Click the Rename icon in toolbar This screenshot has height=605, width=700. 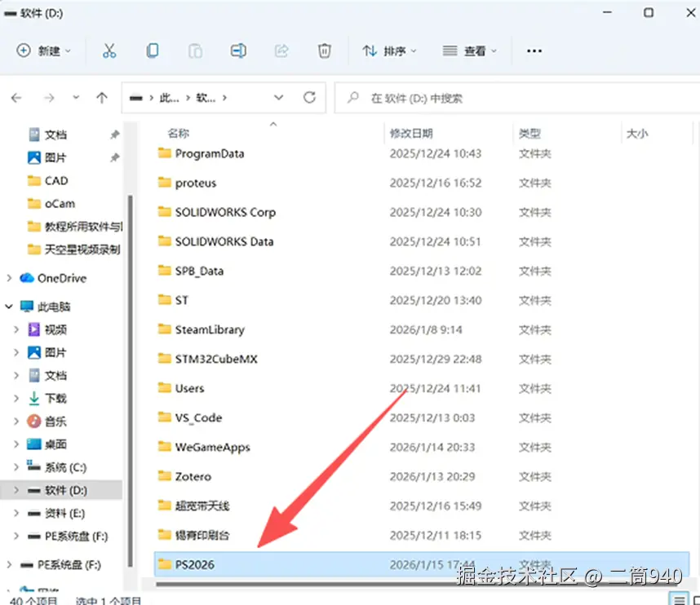point(238,51)
